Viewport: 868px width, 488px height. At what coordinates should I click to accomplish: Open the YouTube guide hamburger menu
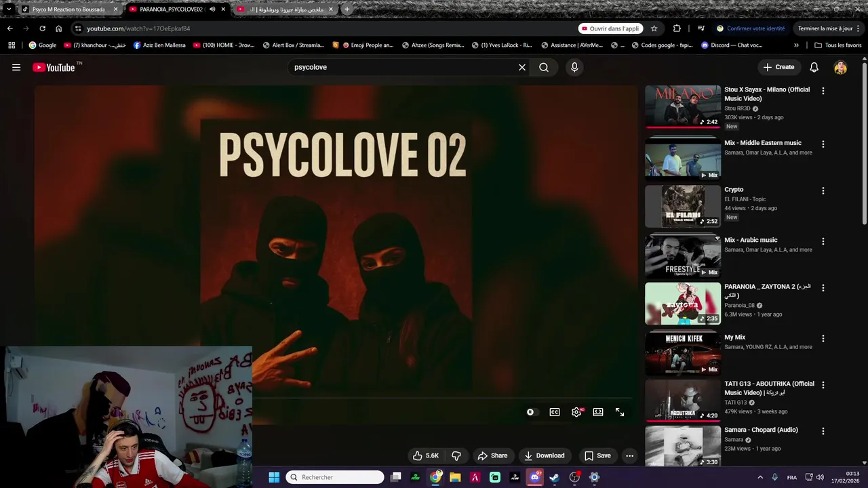point(16,67)
